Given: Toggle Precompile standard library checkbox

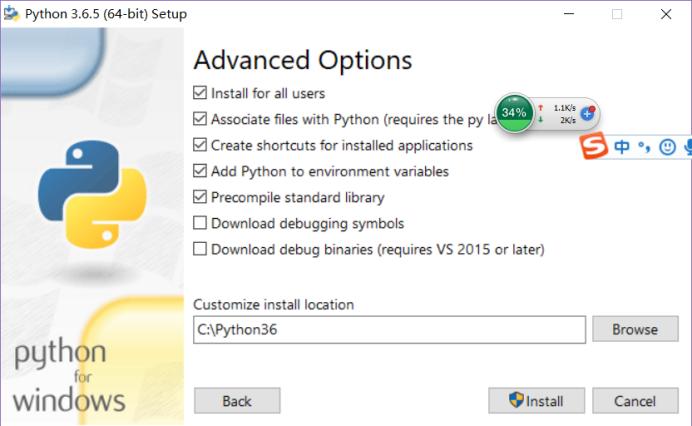Looking at the screenshot, I should (200, 197).
